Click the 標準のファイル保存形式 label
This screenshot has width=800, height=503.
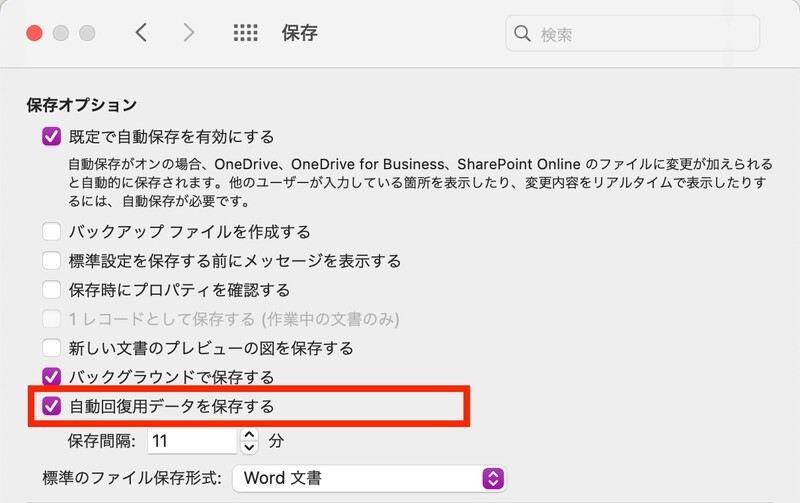(132, 478)
